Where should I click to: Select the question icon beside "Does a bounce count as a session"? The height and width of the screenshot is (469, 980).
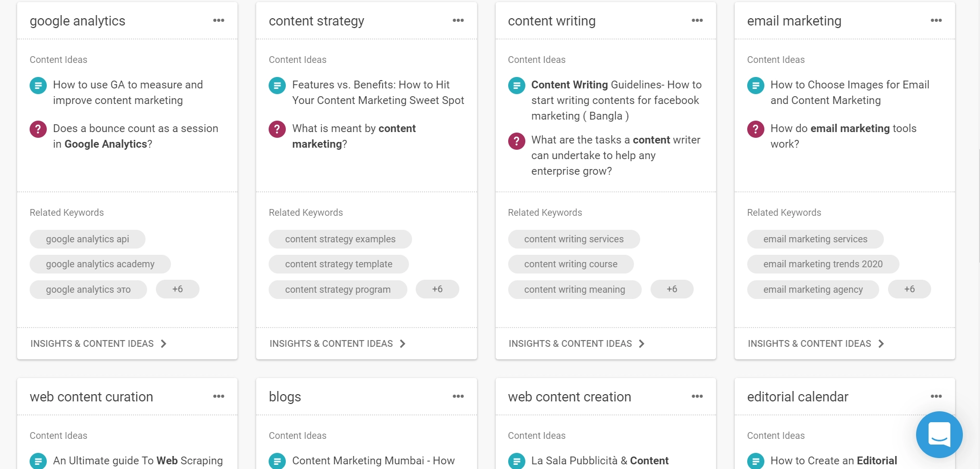coord(38,129)
